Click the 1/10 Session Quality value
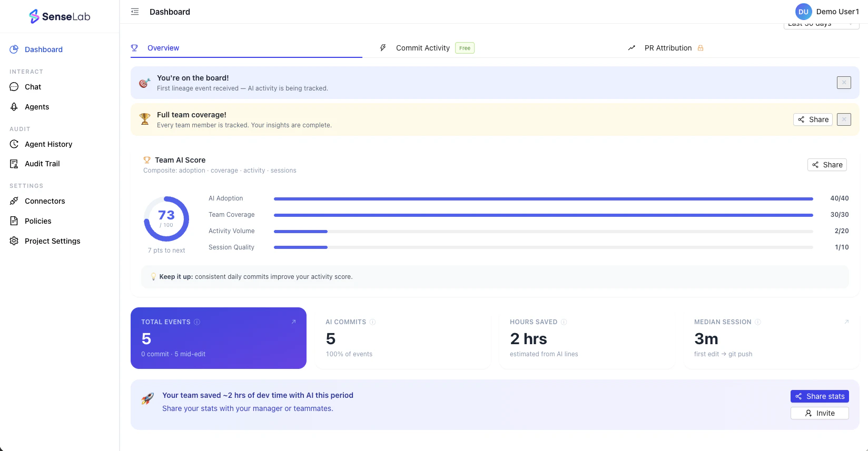Image resolution: width=868 pixels, height=451 pixels. click(842, 247)
